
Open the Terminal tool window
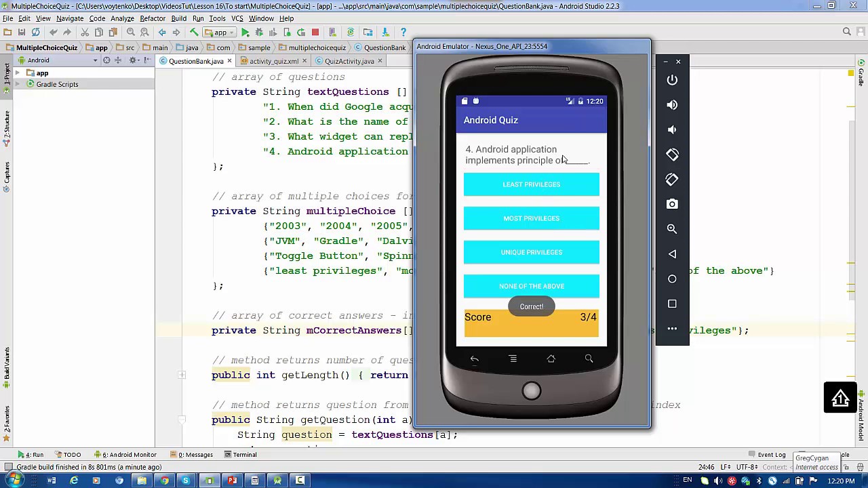(240, 455)
